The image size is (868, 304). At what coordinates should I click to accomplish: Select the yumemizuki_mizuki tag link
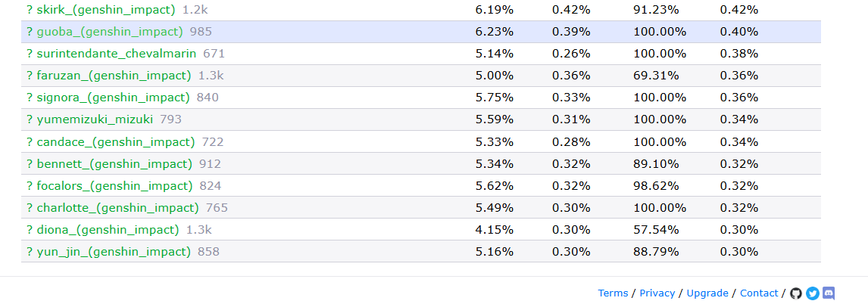coord(95,119)
